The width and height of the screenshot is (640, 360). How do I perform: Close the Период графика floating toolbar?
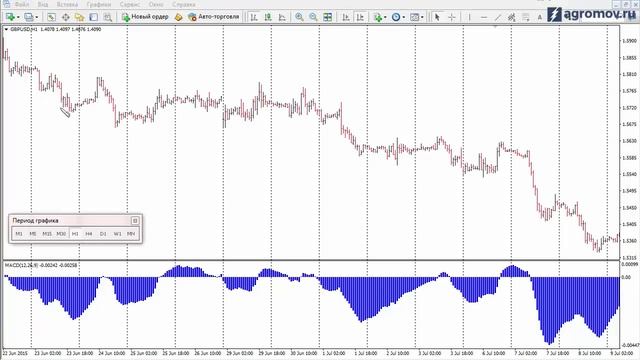coord(135,220)
